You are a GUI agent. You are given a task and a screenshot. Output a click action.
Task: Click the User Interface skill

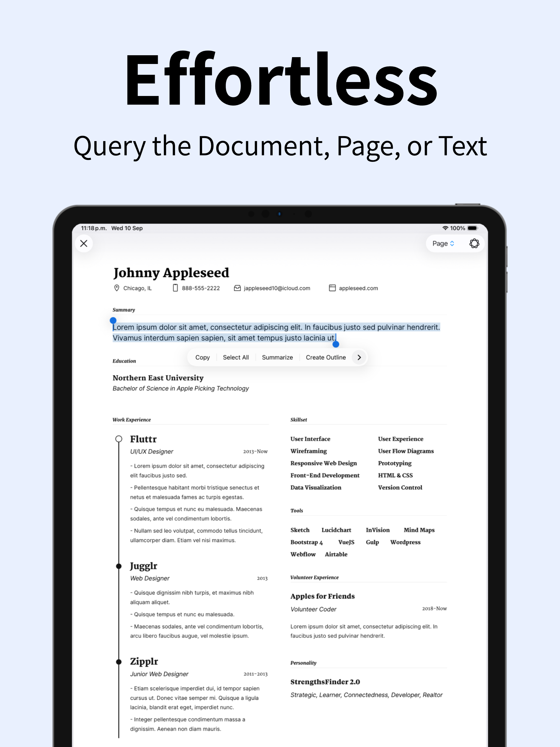click(x=310, y=439)
